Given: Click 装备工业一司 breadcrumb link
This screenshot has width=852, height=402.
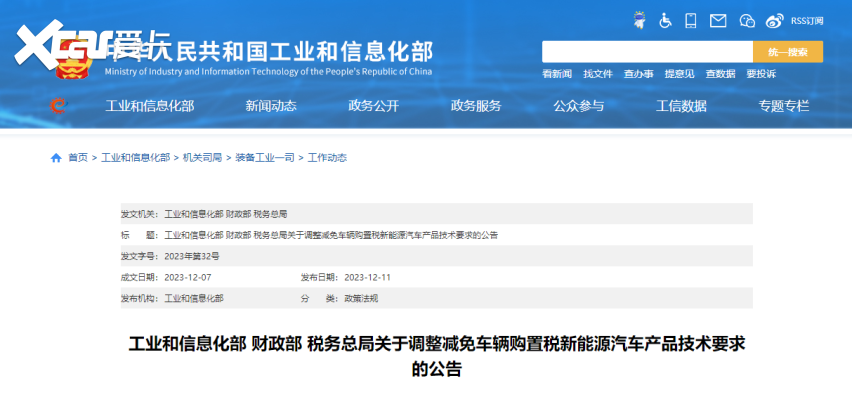Looking at the screenshot, I should (x=265, y=158).
